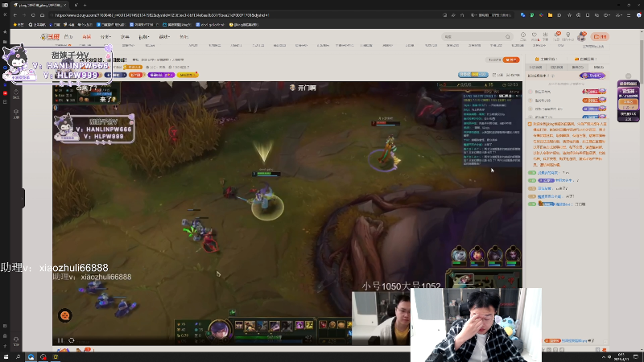The width and height of the screenshot is (644, 362).
Task: Open Windows Start menu
Action: [6, 357]
